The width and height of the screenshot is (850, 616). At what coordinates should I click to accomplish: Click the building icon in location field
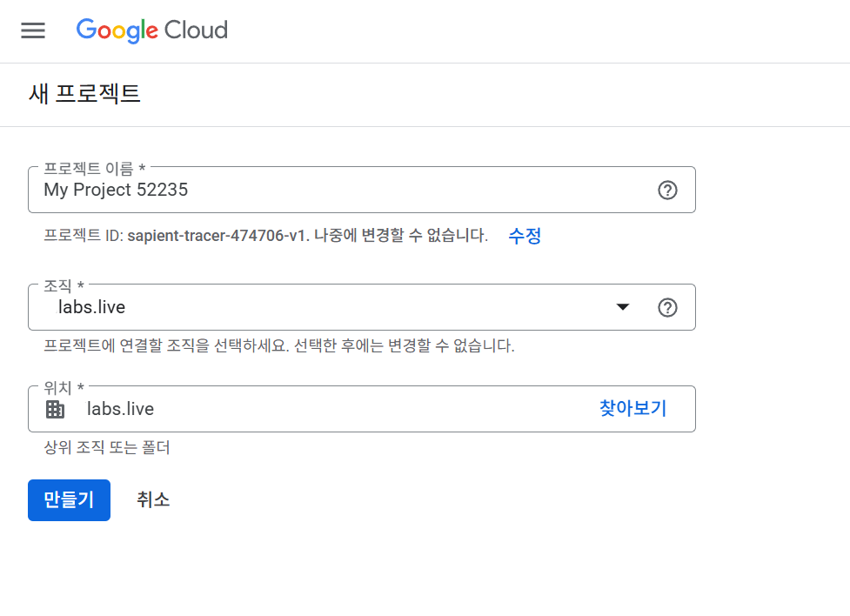coord(55,409)
